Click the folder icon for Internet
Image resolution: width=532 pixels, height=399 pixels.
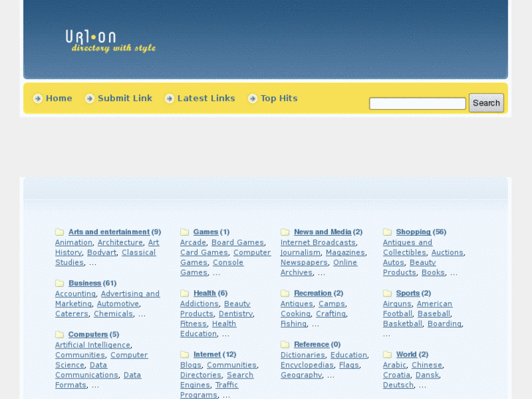[184, 354]
